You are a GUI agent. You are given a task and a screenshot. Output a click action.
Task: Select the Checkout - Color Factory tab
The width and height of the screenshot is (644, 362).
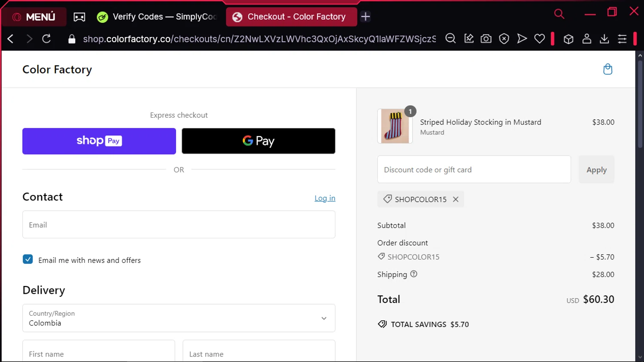coord(292,17)
